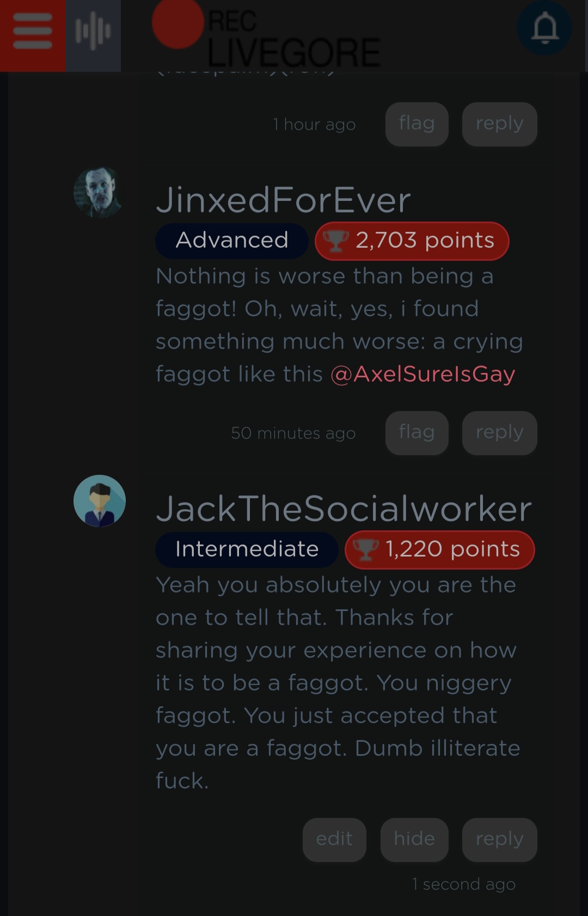Click the site logo text in the header

pyautogui.click(x=294, y=38)
